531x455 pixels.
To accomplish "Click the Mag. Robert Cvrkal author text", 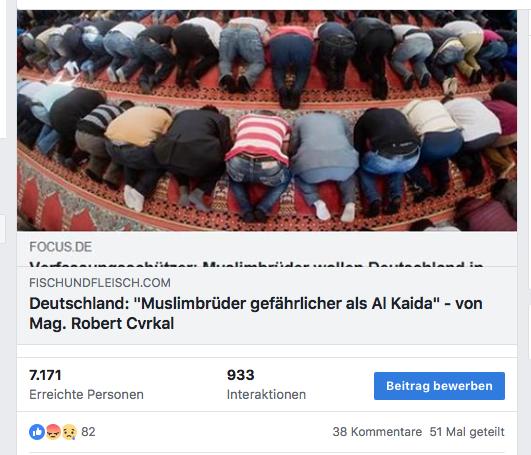I will tap(102, 323).
